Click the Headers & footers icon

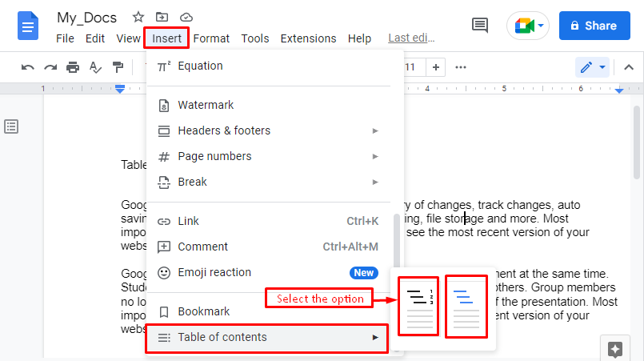point(164,131)
